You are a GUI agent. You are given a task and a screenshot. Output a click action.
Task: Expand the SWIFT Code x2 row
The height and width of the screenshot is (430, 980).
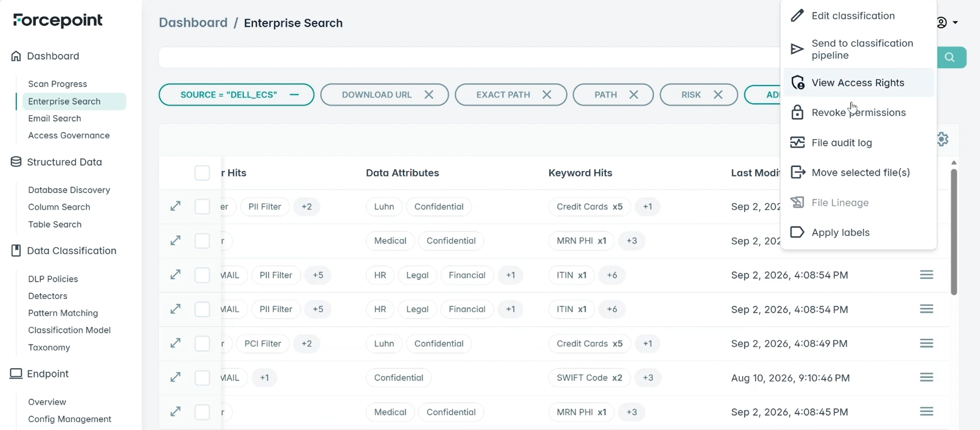pos(176,377)
